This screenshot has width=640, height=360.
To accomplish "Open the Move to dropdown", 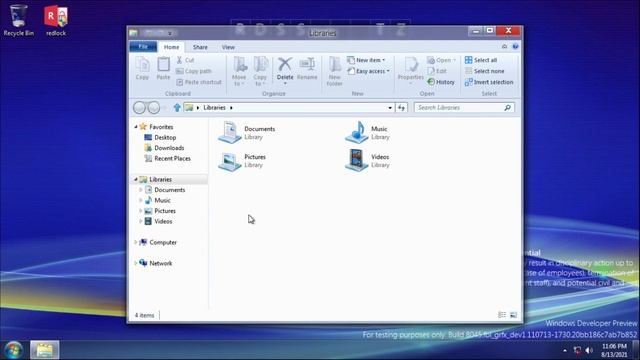I will [x=239, y=72].
